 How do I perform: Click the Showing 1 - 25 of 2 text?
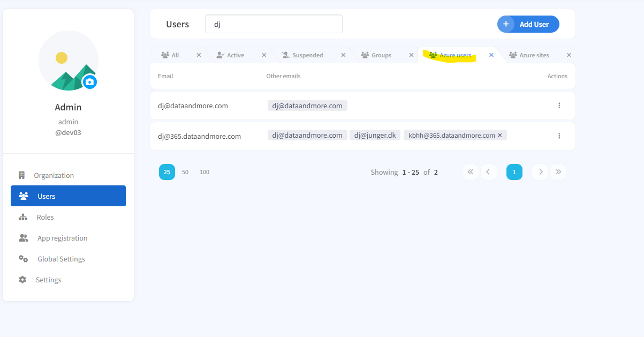coord(404,172)
